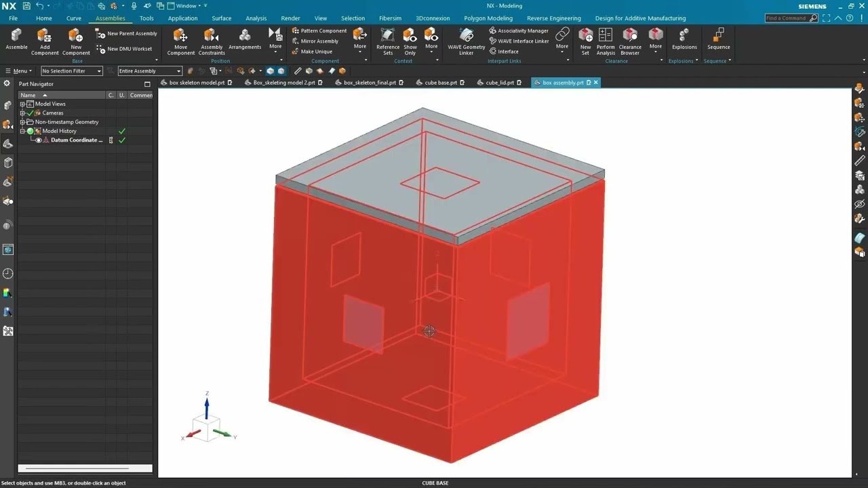This screenshot has width=868, height=488.
Task: Expand Non-timestamp Geometry node
Action: coord(22,122)
